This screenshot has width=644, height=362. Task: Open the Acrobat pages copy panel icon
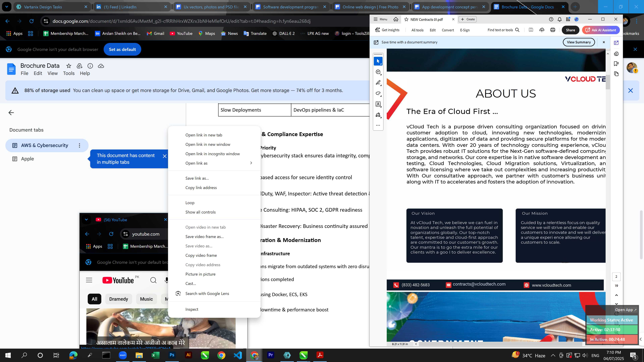[616, 74]
